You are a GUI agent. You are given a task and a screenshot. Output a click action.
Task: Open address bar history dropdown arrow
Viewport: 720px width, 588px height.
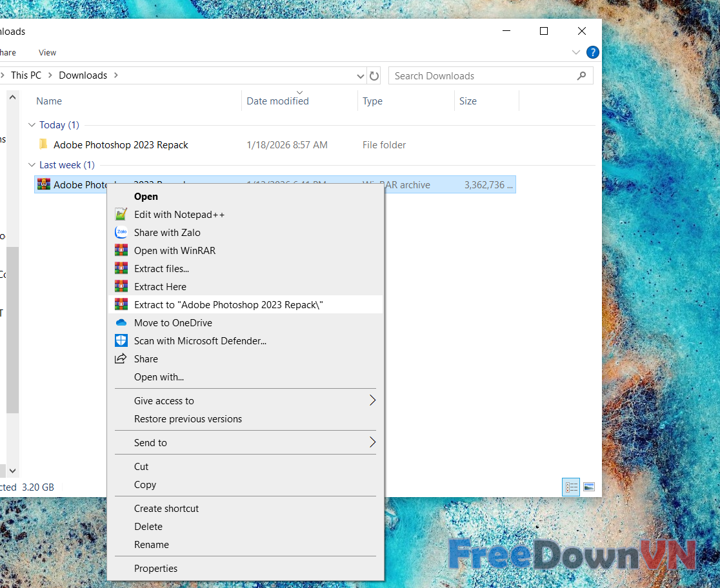(x=360, y=76)
